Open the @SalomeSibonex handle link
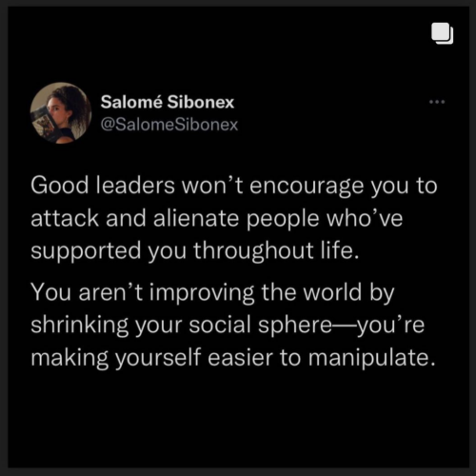Screen dimensions: 476x476 169,125
